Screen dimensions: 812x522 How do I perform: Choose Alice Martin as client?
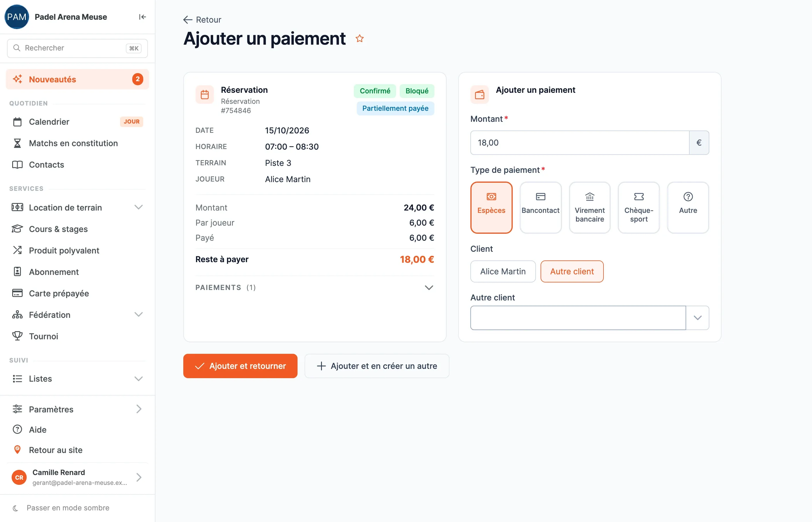click(503, 271)
